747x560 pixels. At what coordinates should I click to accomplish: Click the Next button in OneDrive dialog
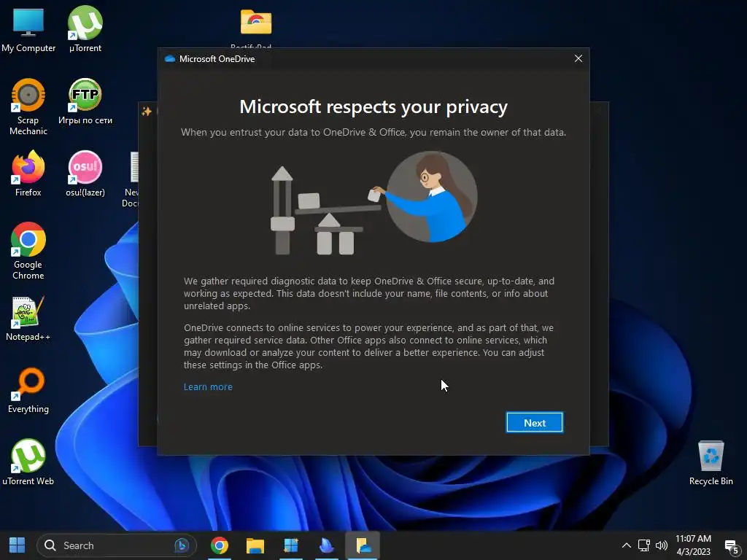click(x=535, y=422)
